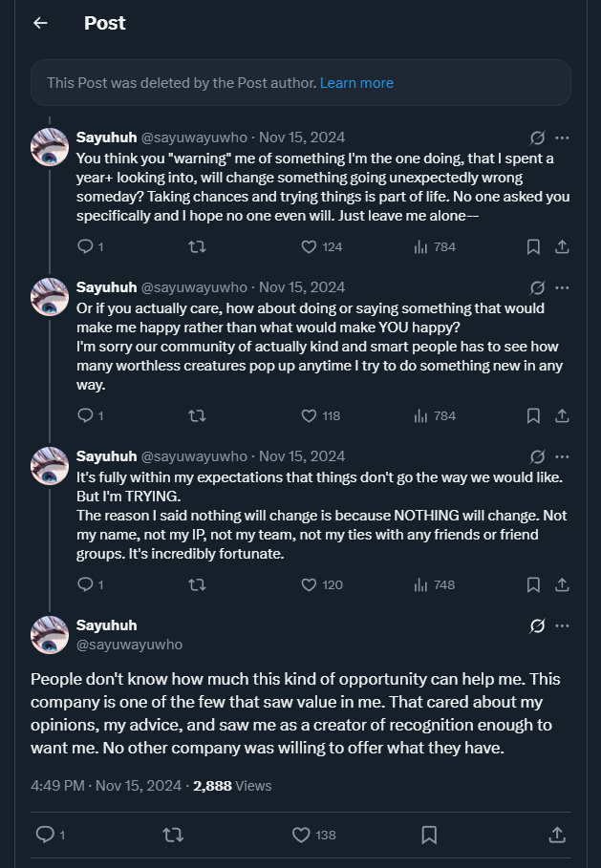Repost the post with 120 likes
This screenshot has height=868, width=601.
tap(197, 584)
